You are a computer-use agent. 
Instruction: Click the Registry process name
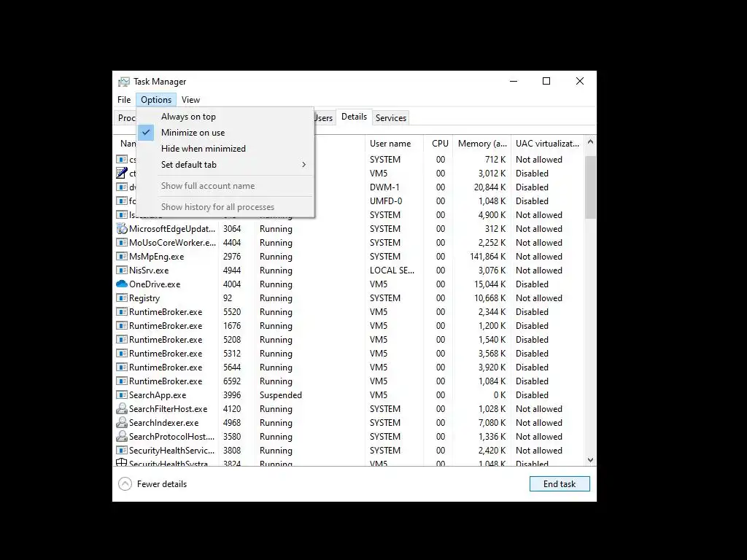tap(144, 298)
